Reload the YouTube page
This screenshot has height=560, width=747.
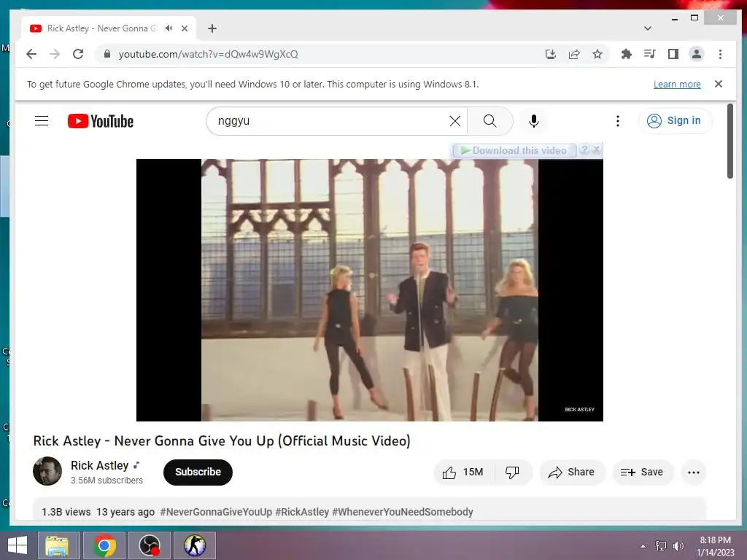(x=78, y=54)
